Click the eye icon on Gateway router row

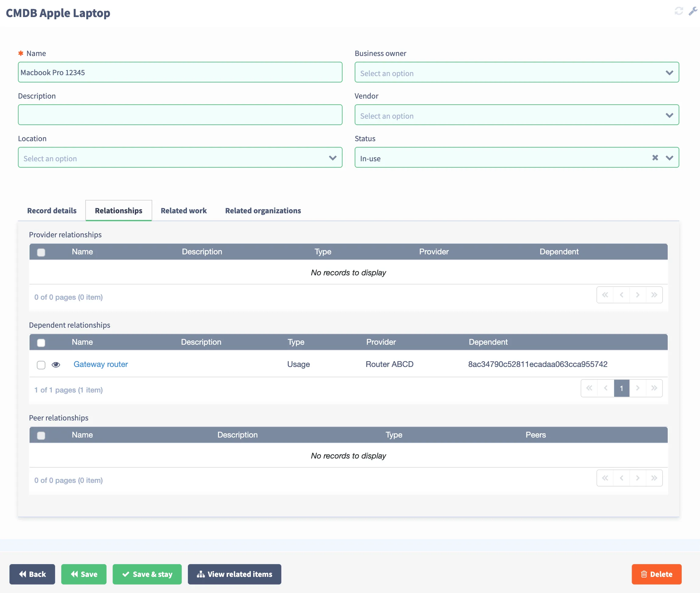pyautogui.click(x=56, y=365)
